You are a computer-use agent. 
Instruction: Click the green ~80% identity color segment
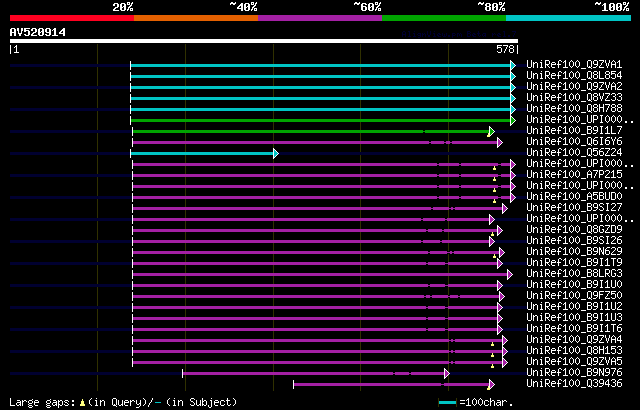tap(444, 18)
